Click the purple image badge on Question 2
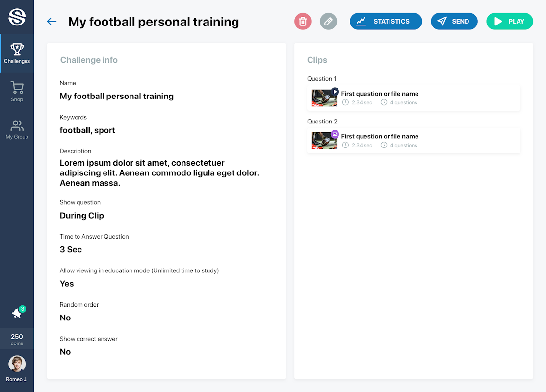The height and width of the screenshot is (392, 546). [x=335, y=134]
